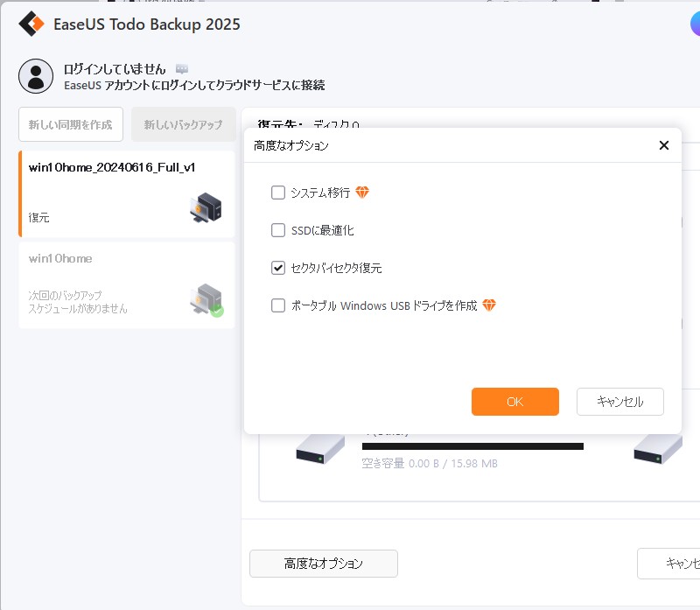Enable the システム移行 checkbox
The height and width of the screenshot is (610, 700).
point(278,193)
